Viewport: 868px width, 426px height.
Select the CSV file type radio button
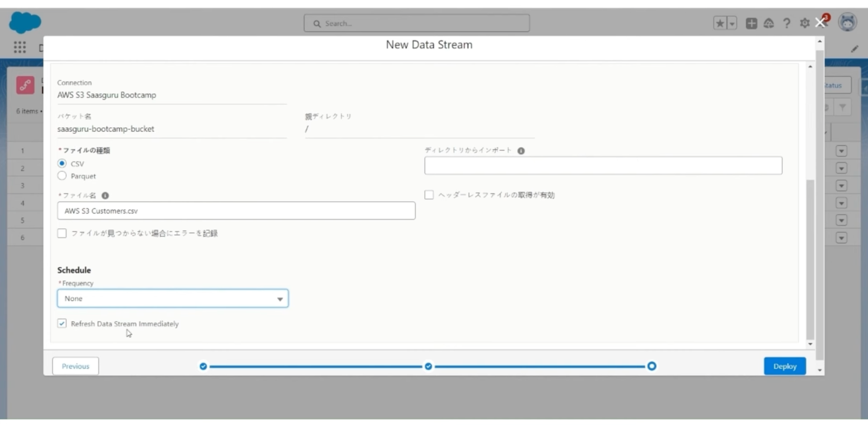click(x=62, y=163)
